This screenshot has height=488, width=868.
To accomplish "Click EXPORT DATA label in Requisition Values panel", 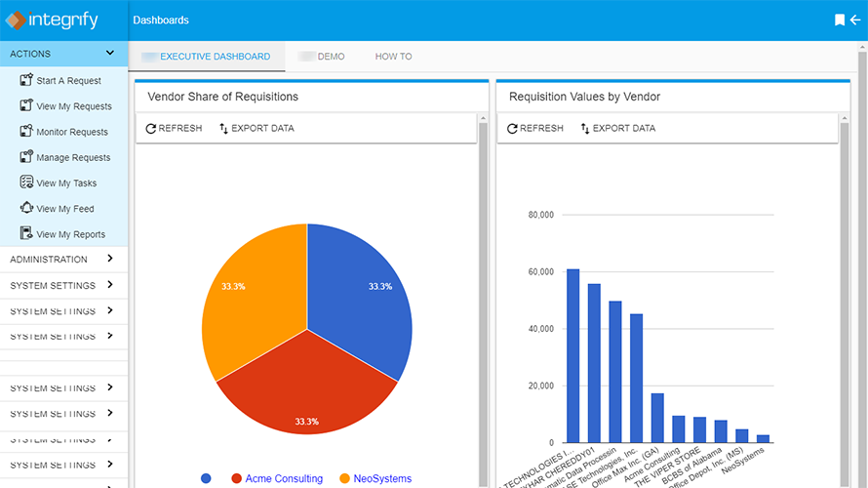I will pyautogui.click(x=624, y=129).
